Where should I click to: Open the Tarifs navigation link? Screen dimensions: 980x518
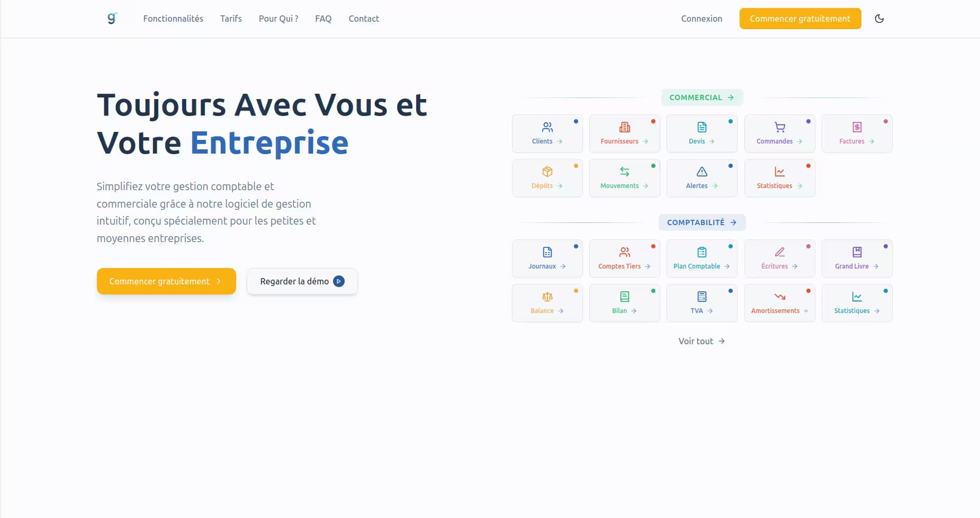point(231,19)
